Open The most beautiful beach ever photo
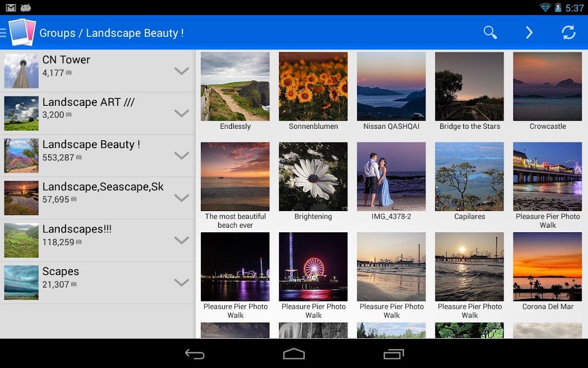 [x=235, y=177]
